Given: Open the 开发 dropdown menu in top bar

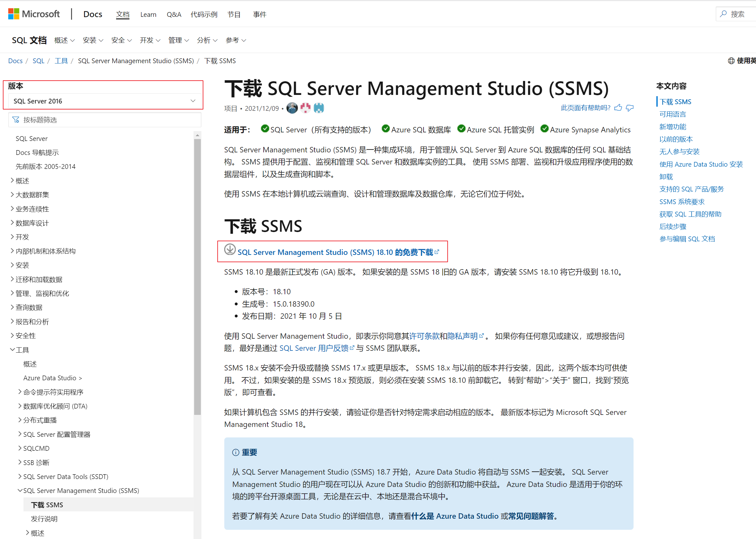Looking at the screenshot, I should coord(150,40).
